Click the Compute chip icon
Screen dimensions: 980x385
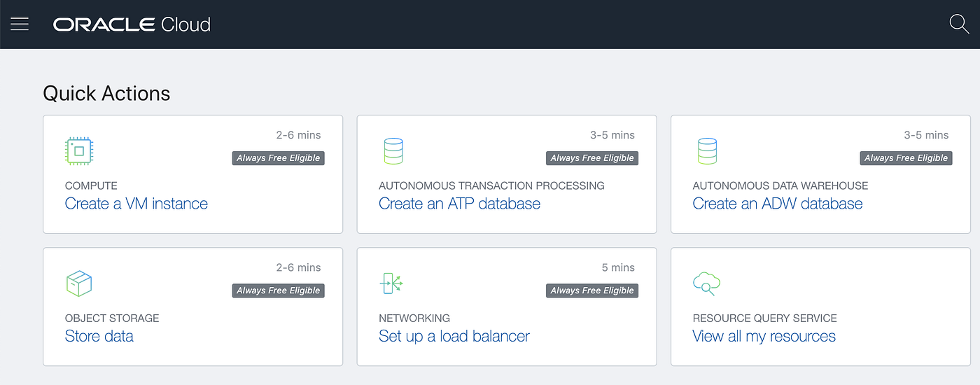[79, 151]
